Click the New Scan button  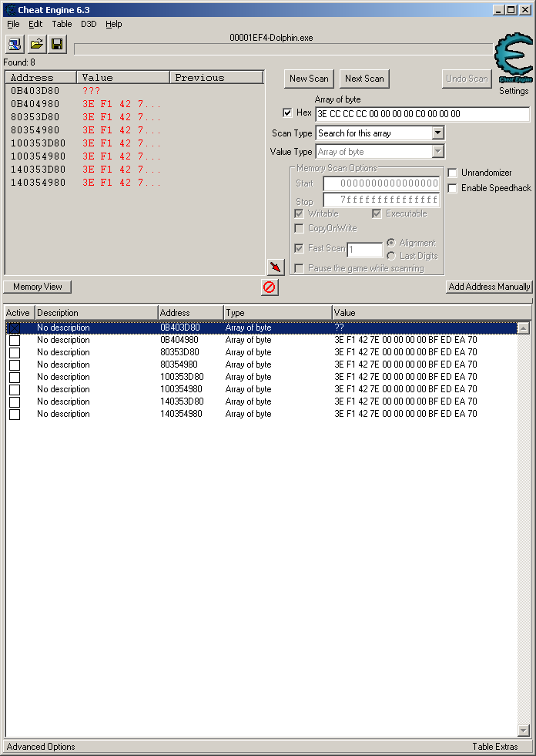point(309,79)
